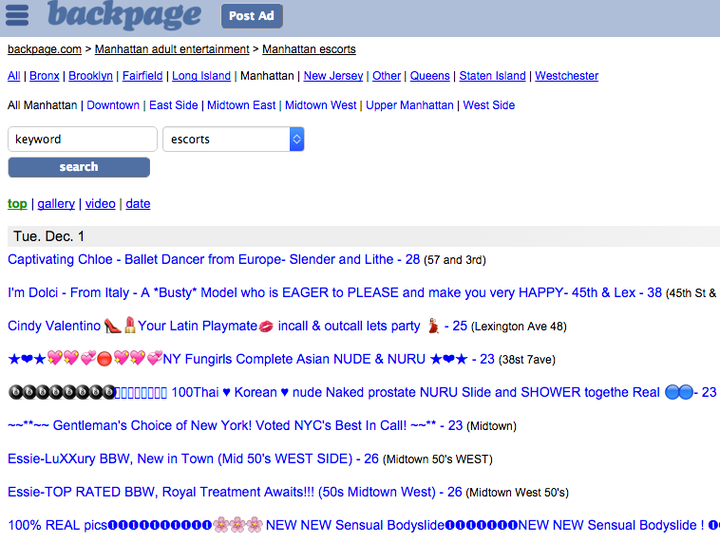Open the 100% REAL pics listing
The width and height of the screenshot is (720, 543).
[x=364, y=525]
